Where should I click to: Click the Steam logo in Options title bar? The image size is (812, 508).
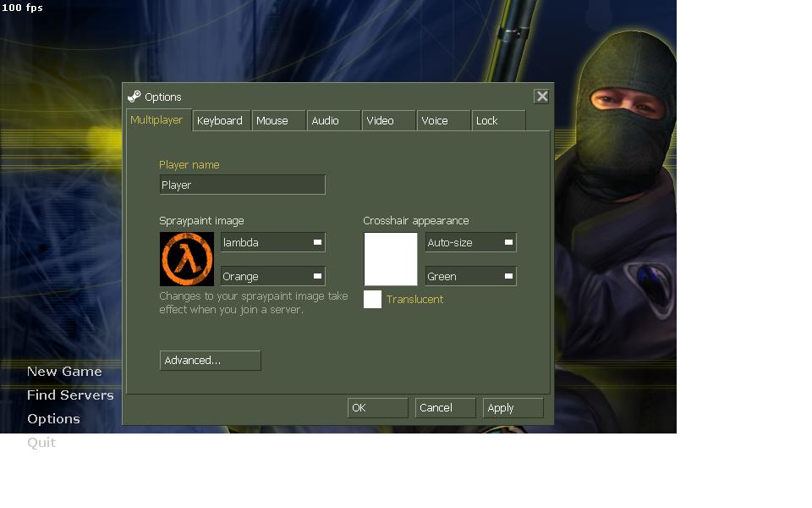[134, 97]
